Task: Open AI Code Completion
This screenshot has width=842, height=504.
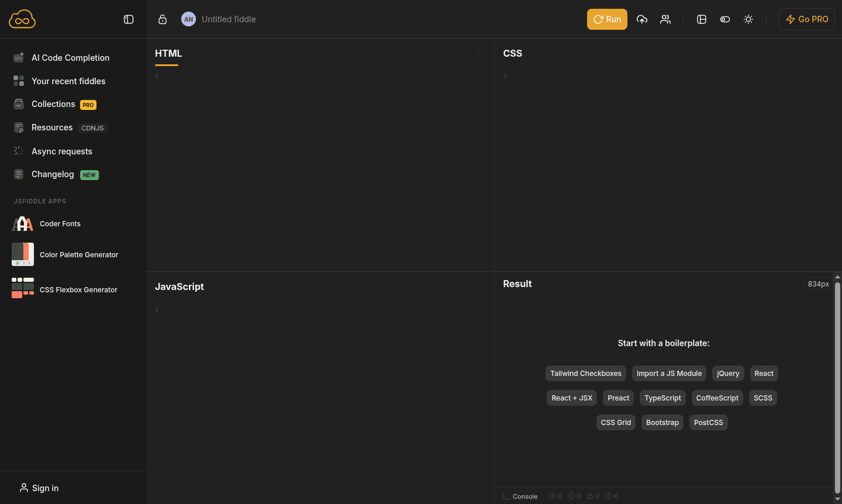Action: pos(70,57)
